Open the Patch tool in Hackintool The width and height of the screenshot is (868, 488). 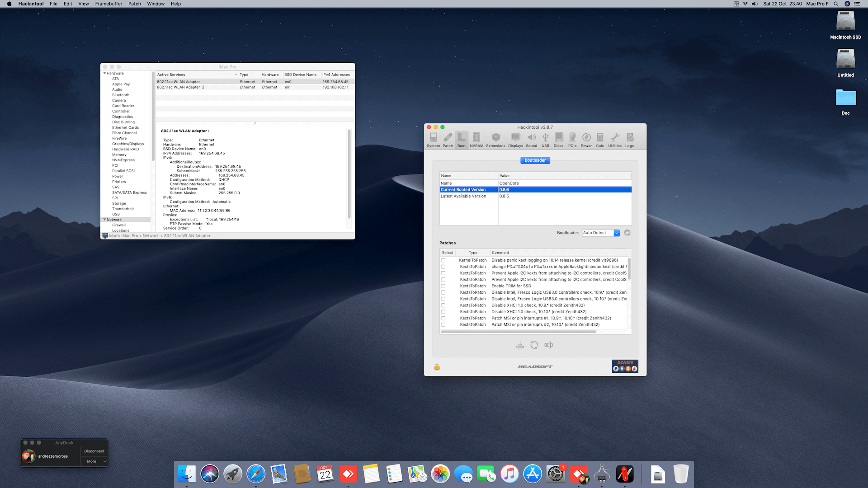448,140
